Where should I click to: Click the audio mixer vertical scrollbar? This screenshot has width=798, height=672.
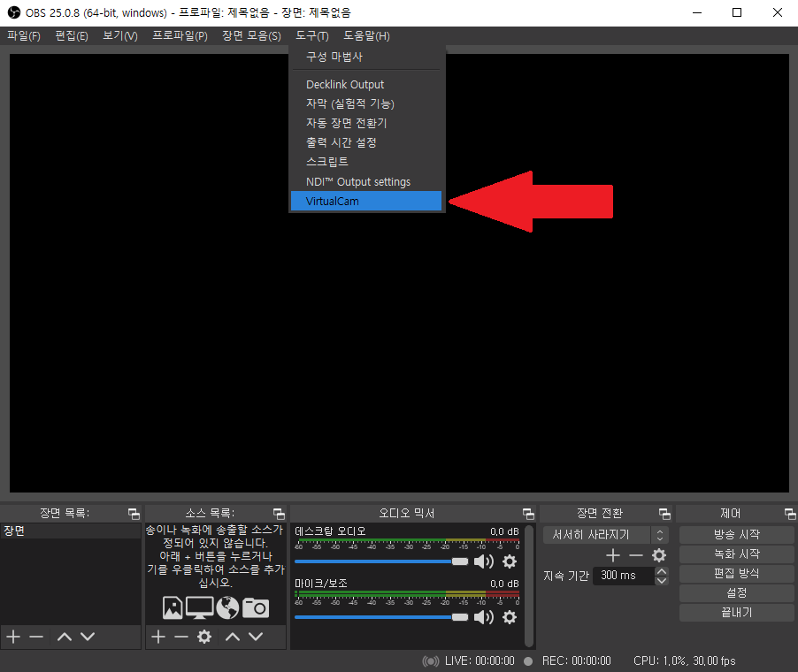(x=529, y=586)
